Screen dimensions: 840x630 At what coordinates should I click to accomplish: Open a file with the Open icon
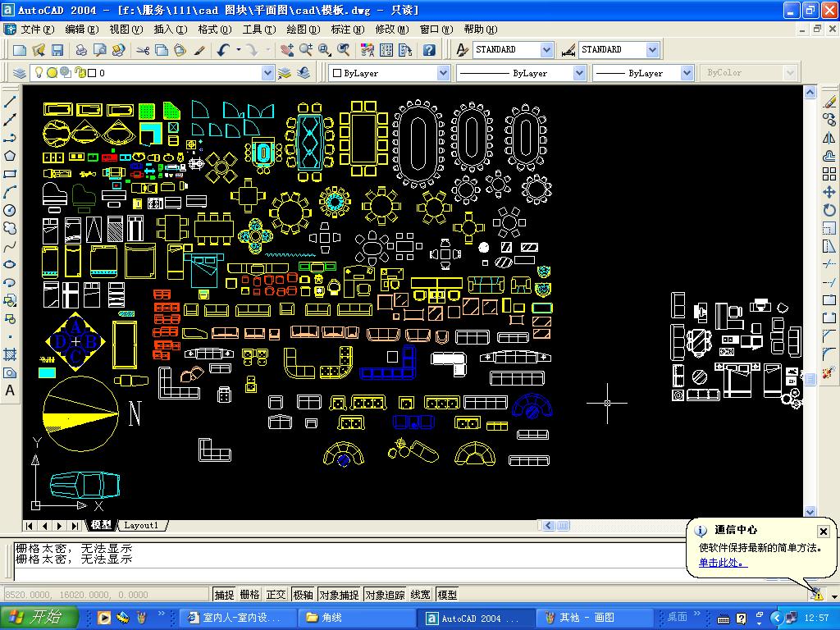(38, 50)
